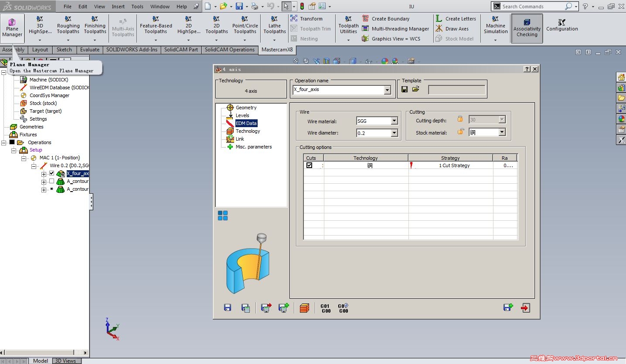The image size is (626, 364).
Task: Select the 1 Cut Strategy cell
Action: click(451, 165)
